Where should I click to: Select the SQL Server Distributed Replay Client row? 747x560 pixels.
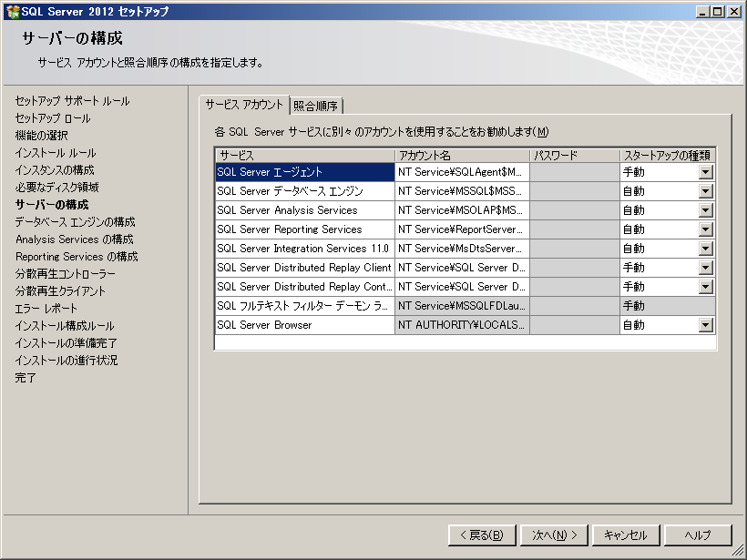click(x=304, y=268)
